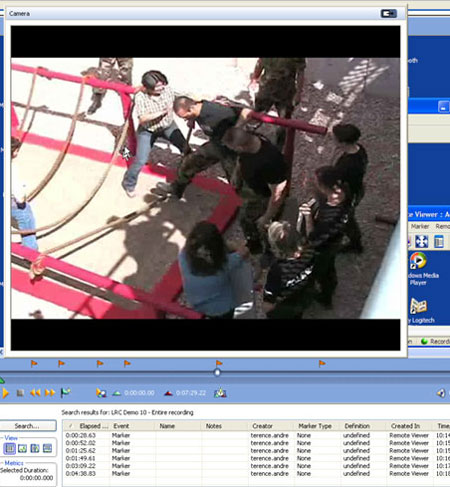450x487 pixels.
Task: Click the orange rewind button
Action: (x=35, y=393)
